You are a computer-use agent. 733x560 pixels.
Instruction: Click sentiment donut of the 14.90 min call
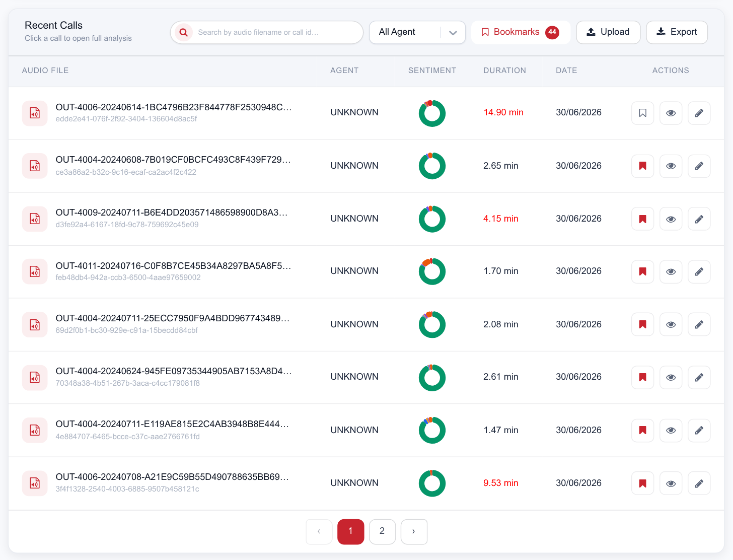coord(432,113)
